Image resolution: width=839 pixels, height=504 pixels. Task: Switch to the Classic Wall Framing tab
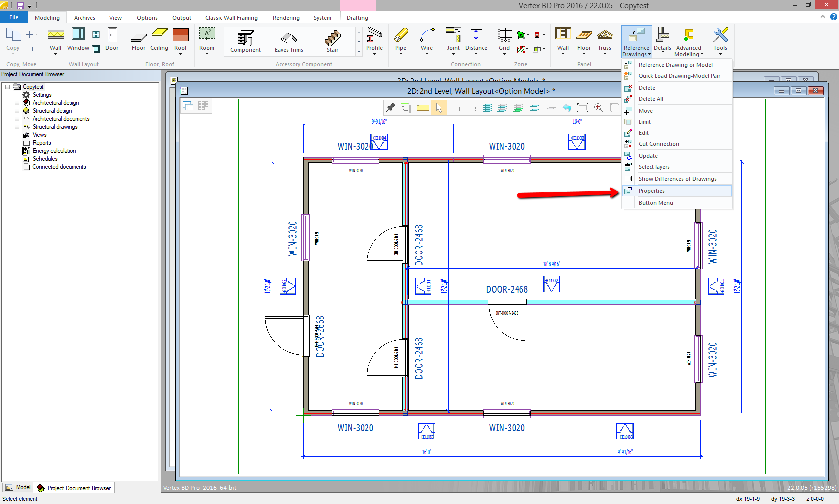[x=231, y=18]
